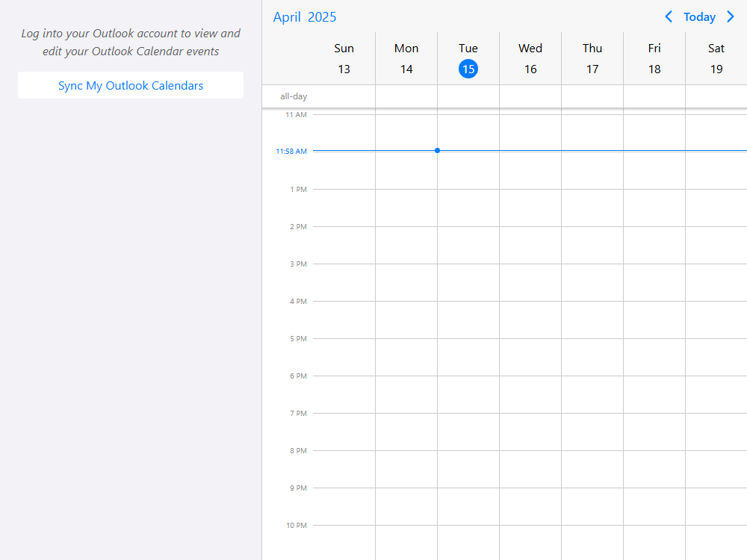Image resolution: width=747 pixels, height=560 pixels.
Task: Click the 11:58 AM current time label
Action: pyautogui.click(x=291, y=151)
